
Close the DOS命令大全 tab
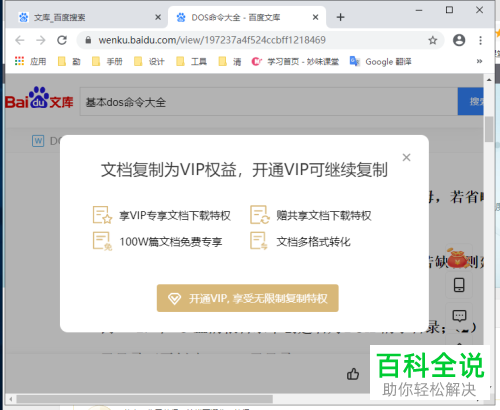[x=315, y=17]
